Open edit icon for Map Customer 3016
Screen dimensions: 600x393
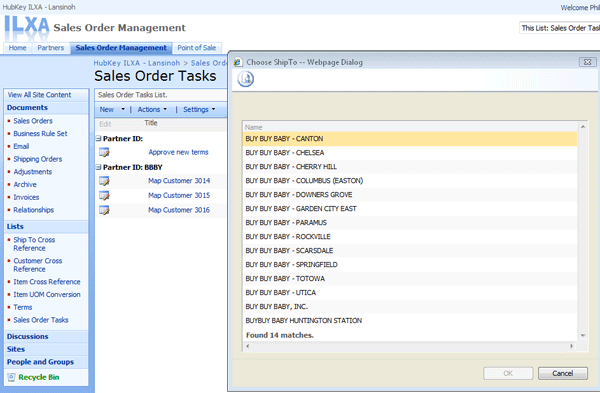[104, 210]
